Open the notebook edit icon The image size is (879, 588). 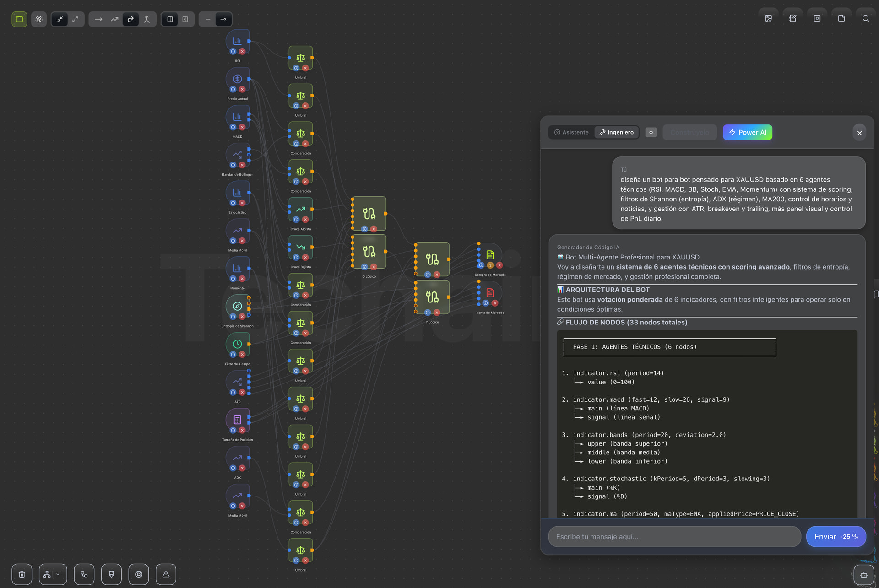point(792,18)
